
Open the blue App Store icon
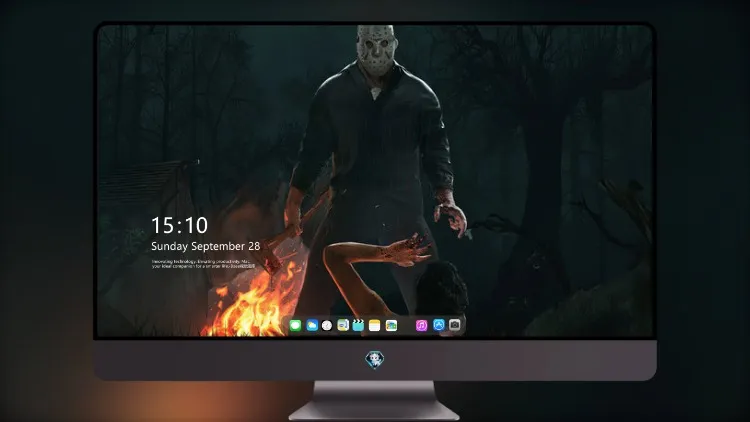point(439,325)
